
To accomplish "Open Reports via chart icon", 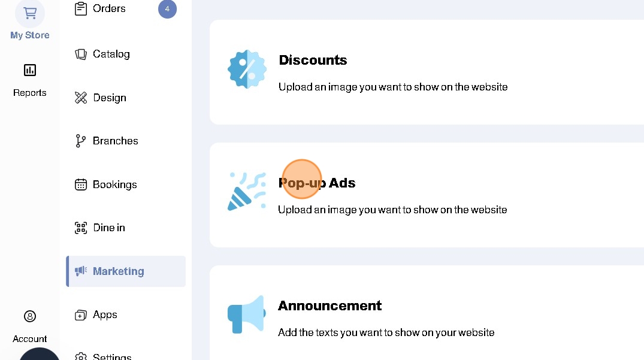I will pos(29,70).
